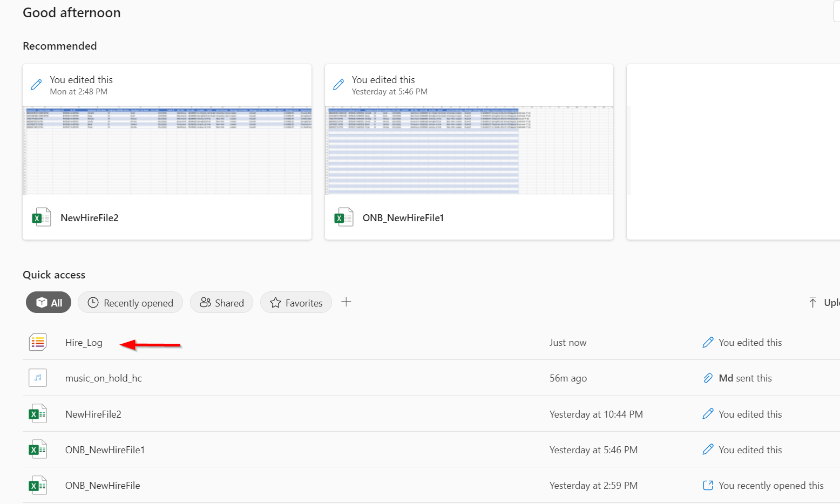
Task: Open Hire_Log from the Quick access list
Action: (84, 343)
